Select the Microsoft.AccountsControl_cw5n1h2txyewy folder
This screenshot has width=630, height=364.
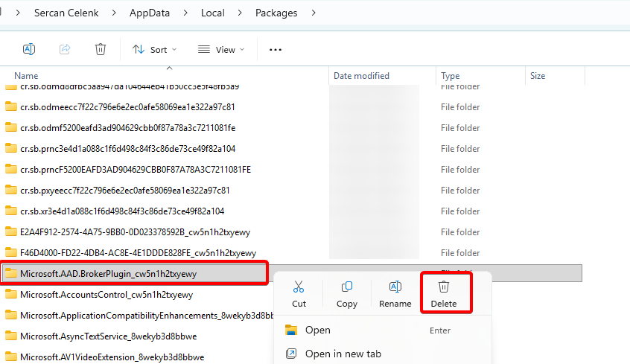[x=106, y=295]
